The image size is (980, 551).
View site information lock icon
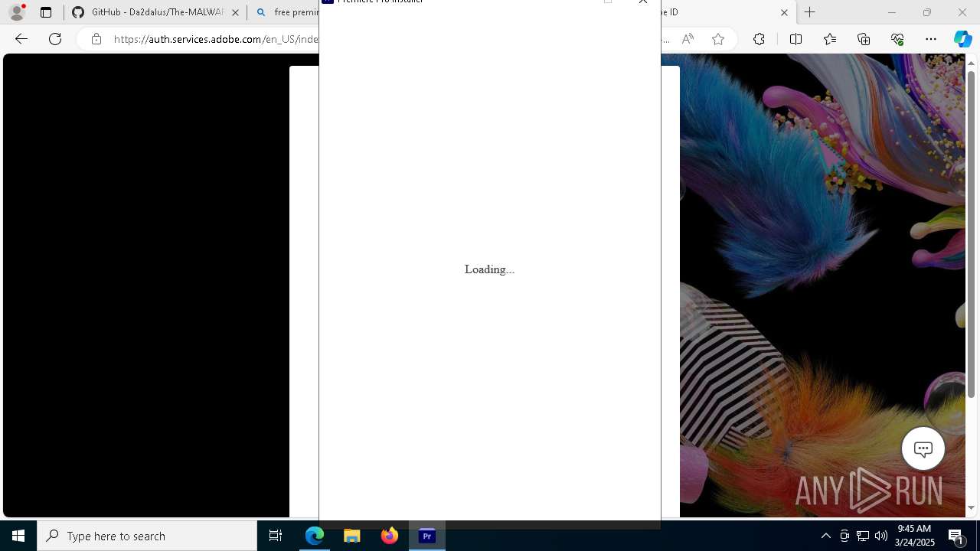(96, 39)
